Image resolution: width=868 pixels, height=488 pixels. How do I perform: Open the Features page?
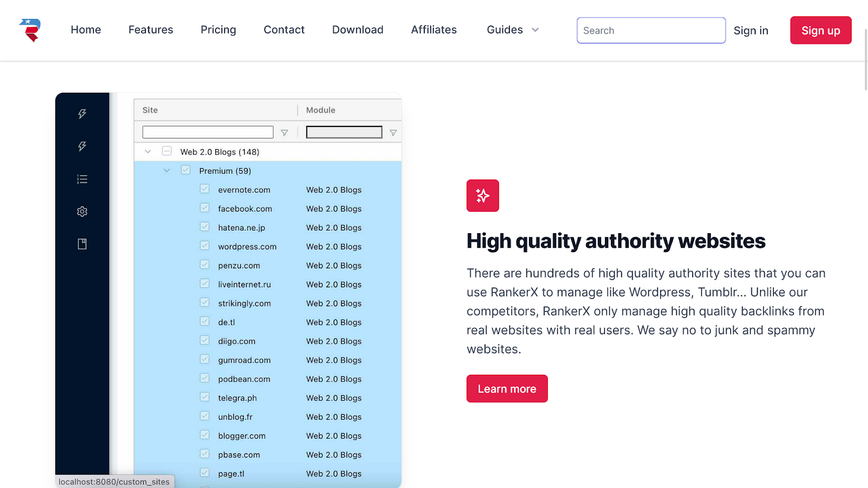coord(151,30)
